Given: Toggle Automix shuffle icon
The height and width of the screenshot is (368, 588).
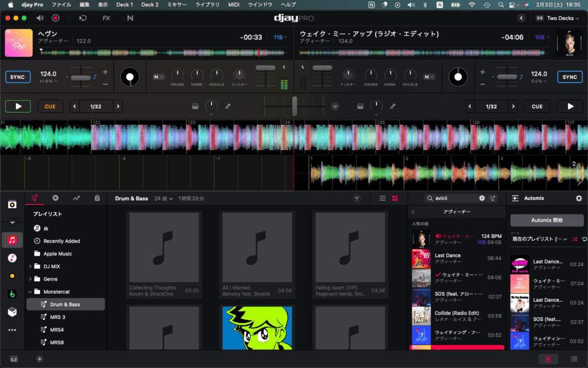Looking at the screenshot, I should (x=575, y=239).
